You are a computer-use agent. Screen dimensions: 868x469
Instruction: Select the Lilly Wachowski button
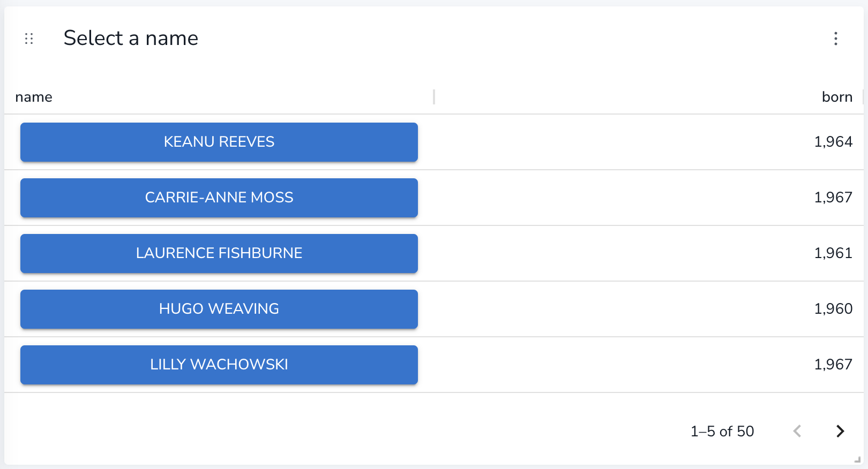tap(219, 365)
